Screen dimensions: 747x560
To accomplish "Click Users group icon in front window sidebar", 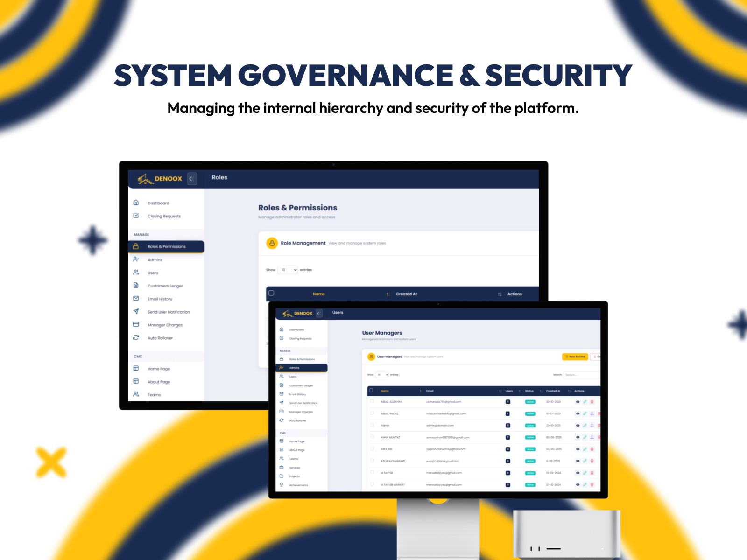I will tap(282, 376).
